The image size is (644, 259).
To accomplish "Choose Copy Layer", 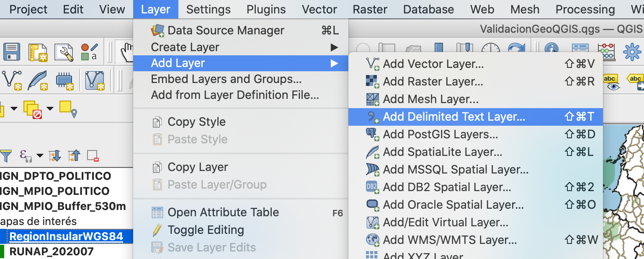I will pos(241,167).
